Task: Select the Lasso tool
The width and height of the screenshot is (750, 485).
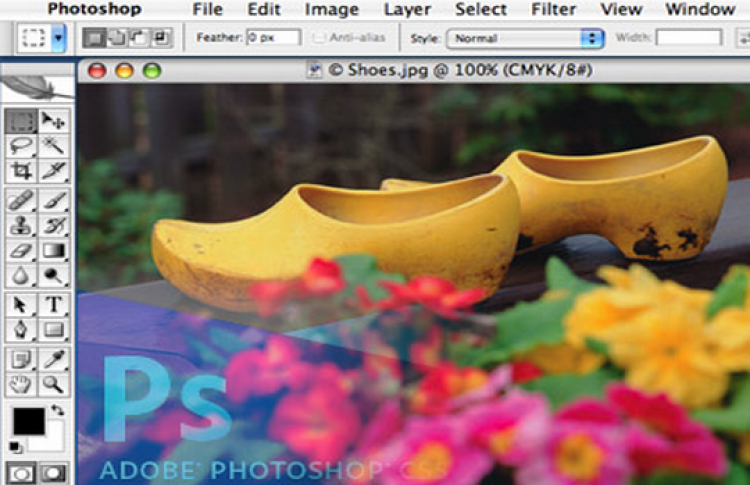Action: click(x=21, y=145)
